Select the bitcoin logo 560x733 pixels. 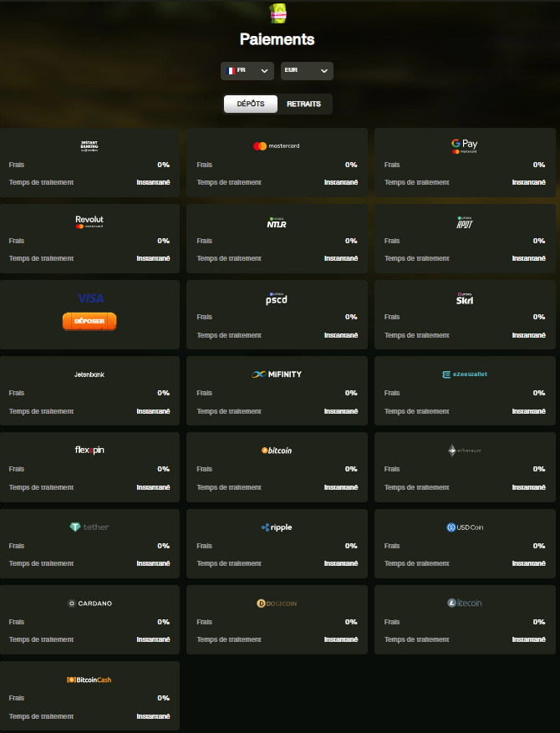tap(277, 450)
